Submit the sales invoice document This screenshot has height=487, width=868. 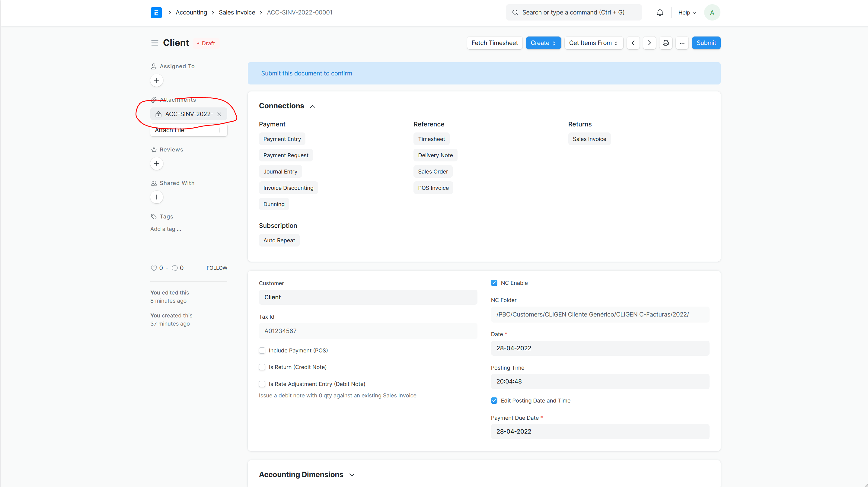click(706, 42)
